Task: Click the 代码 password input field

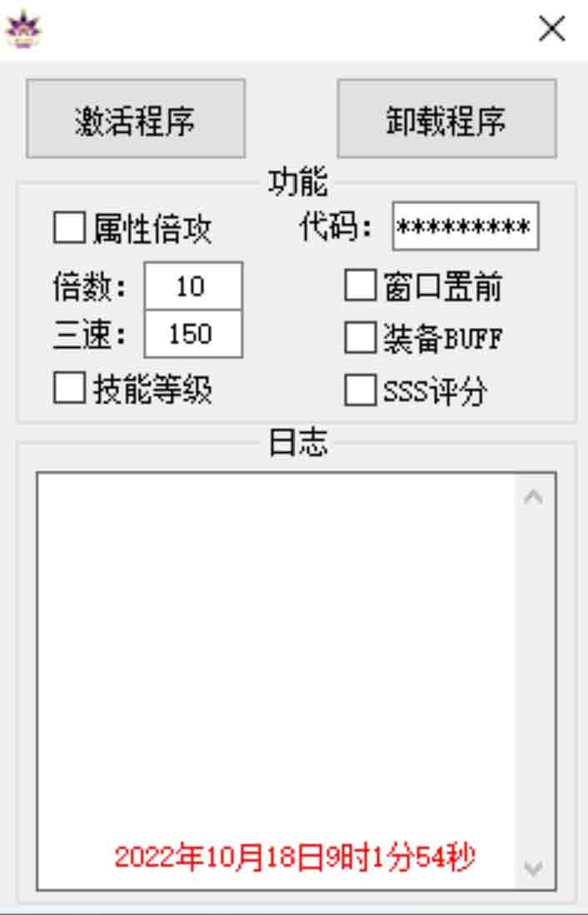Action: (x=465, y=226)
